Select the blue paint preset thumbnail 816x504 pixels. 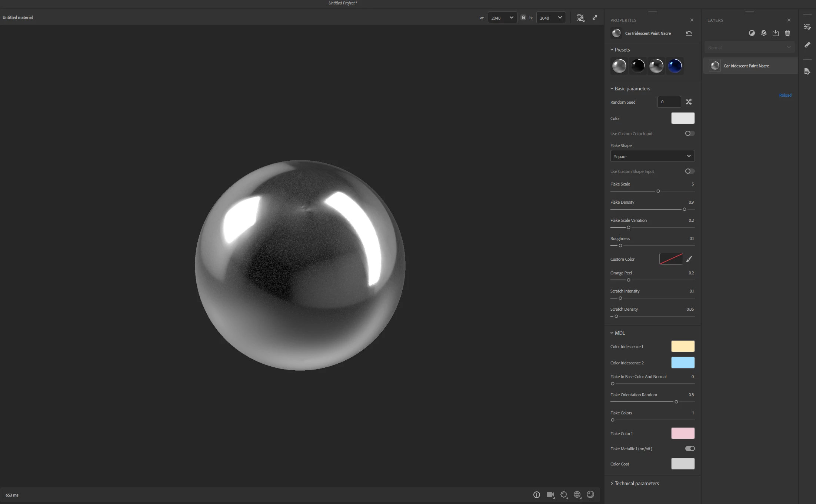(675, 66)
